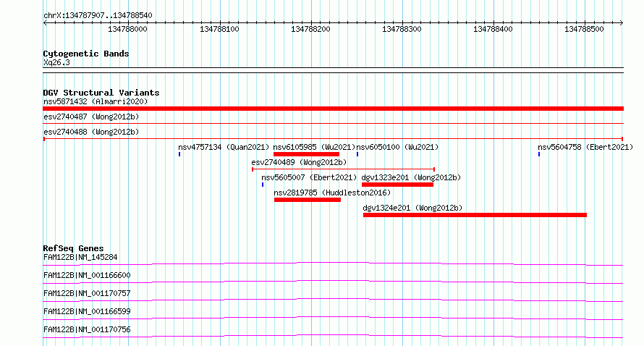Click the blue nsv5604758 insertion marker
This screenshot has width=644, height=346.
coord(539,154)
